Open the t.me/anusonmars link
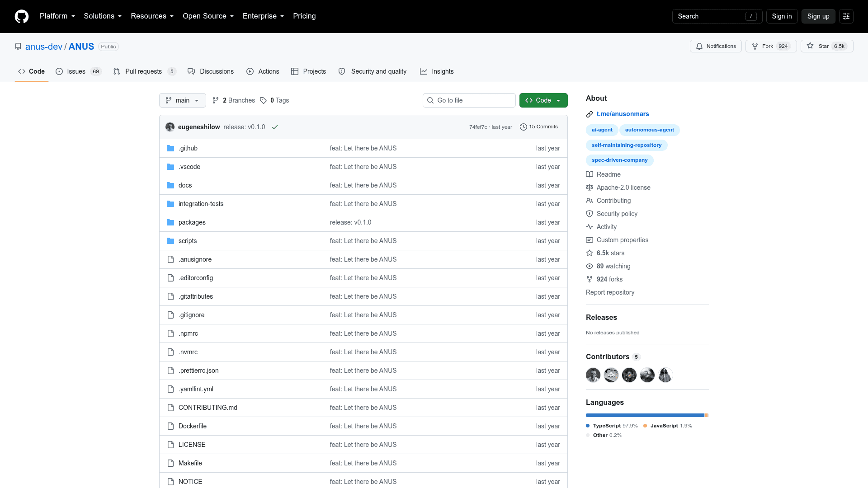Viewport: 868px width, 488px height. click(623, 114)
